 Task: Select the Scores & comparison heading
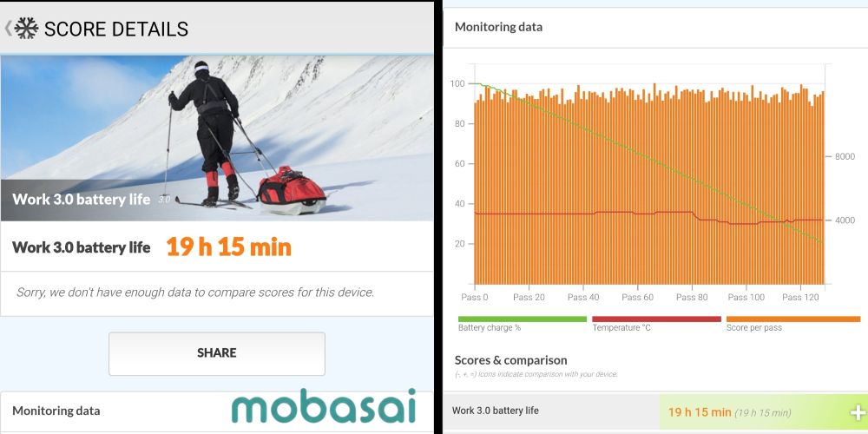coord(510,360)
